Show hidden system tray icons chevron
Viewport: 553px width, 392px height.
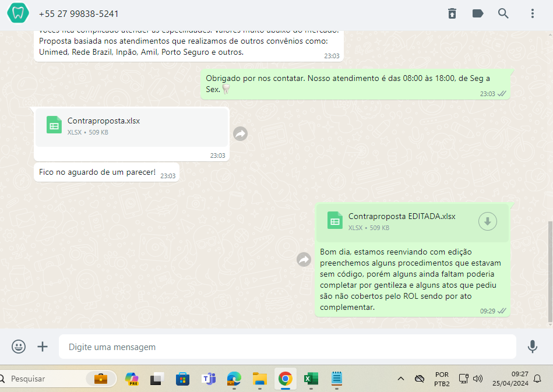[400, 379]
